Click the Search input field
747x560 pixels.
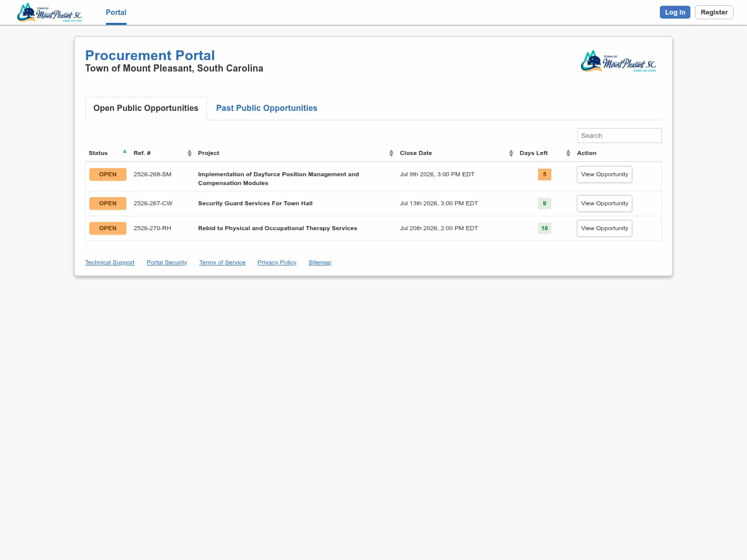(619, 135)
